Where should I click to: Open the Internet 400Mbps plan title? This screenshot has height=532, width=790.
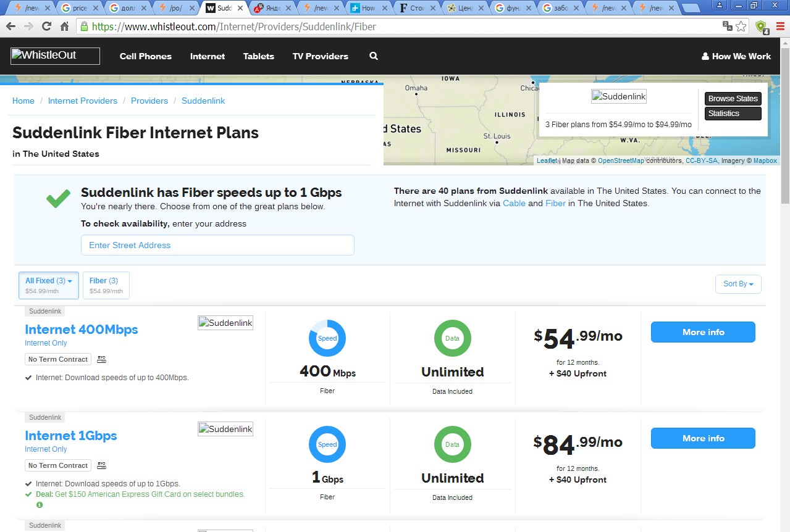coord(82,330)
